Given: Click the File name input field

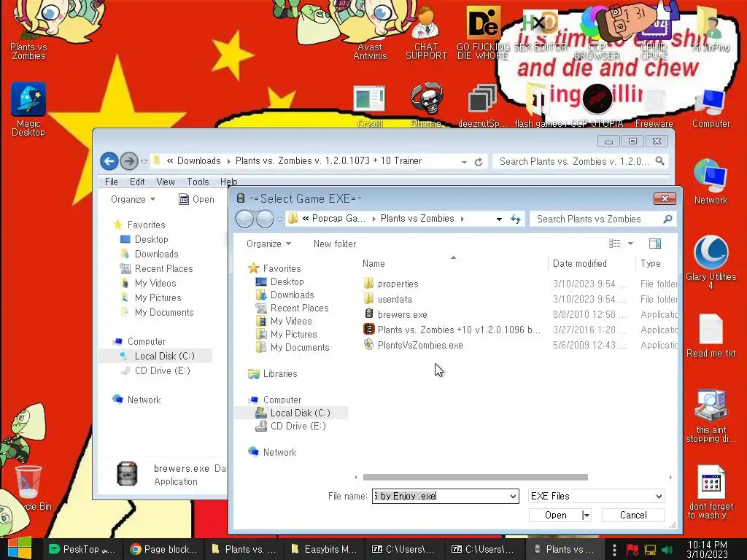Looking at the screenshot, I should (441, 496).
